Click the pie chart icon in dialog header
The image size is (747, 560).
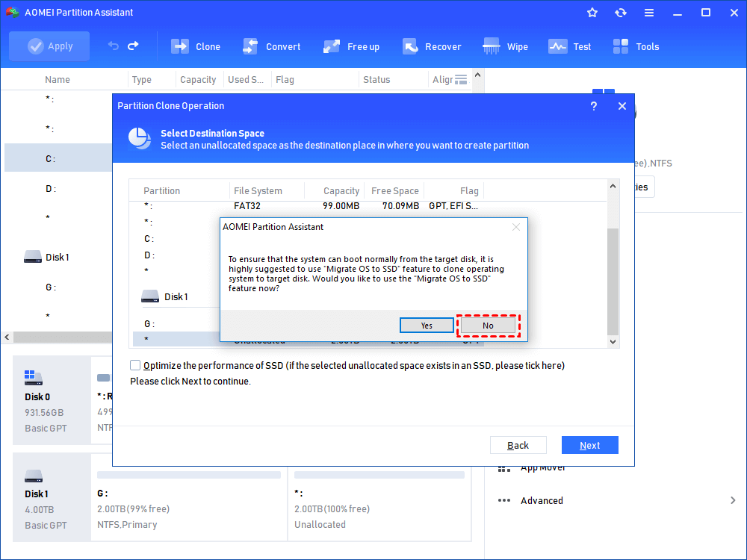pos(140,139)
